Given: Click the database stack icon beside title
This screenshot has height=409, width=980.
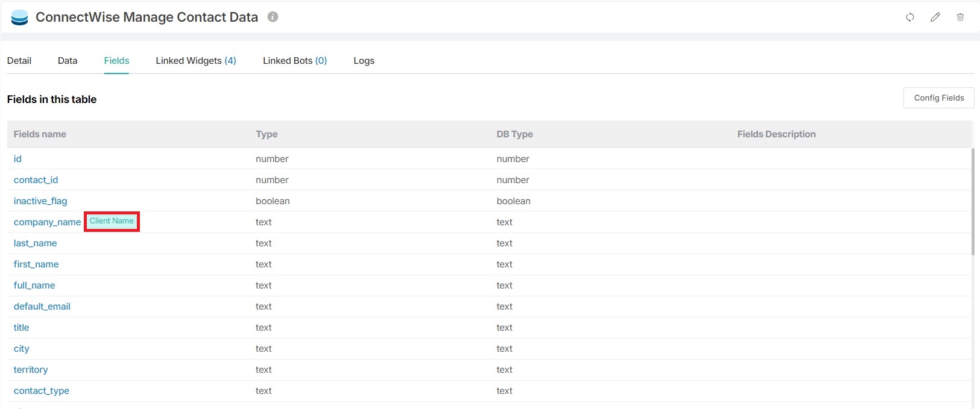Looking at the screenshot, I should [x=20, y=17].
